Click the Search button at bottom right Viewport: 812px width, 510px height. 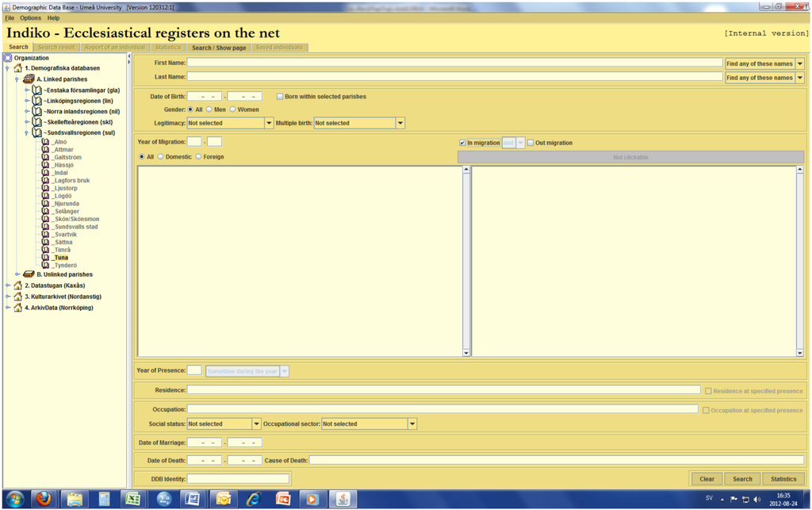[742, 479]
